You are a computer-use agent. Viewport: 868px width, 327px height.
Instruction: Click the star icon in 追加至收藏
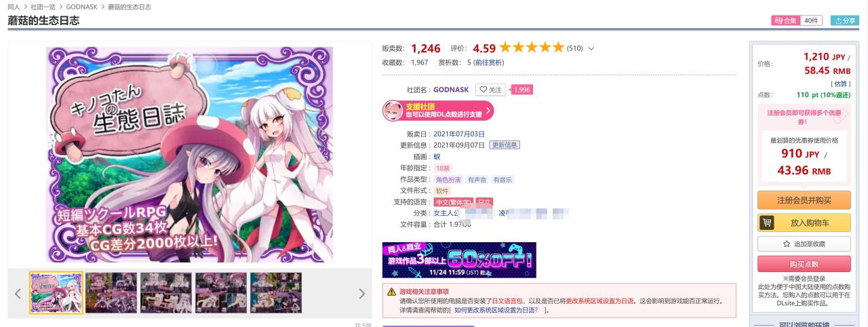click(787, 244)
